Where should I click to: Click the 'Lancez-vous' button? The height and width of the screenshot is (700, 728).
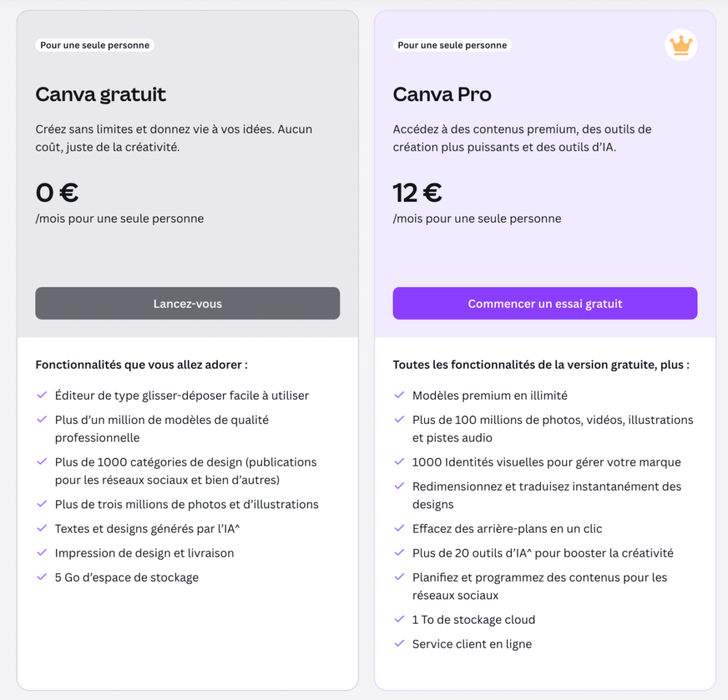[x=187, y=303]
